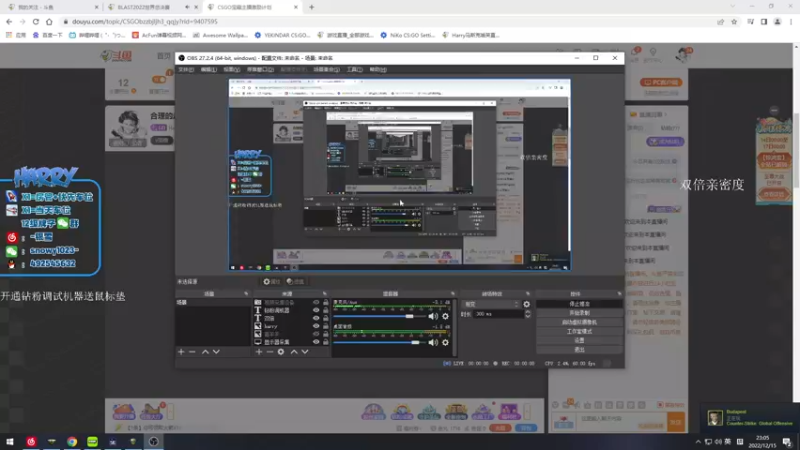Image resolution: width=800 pixels, height=450 pixels.
Task: Lock the 视频采集设备 source
Action: click(x=326, y=303)
